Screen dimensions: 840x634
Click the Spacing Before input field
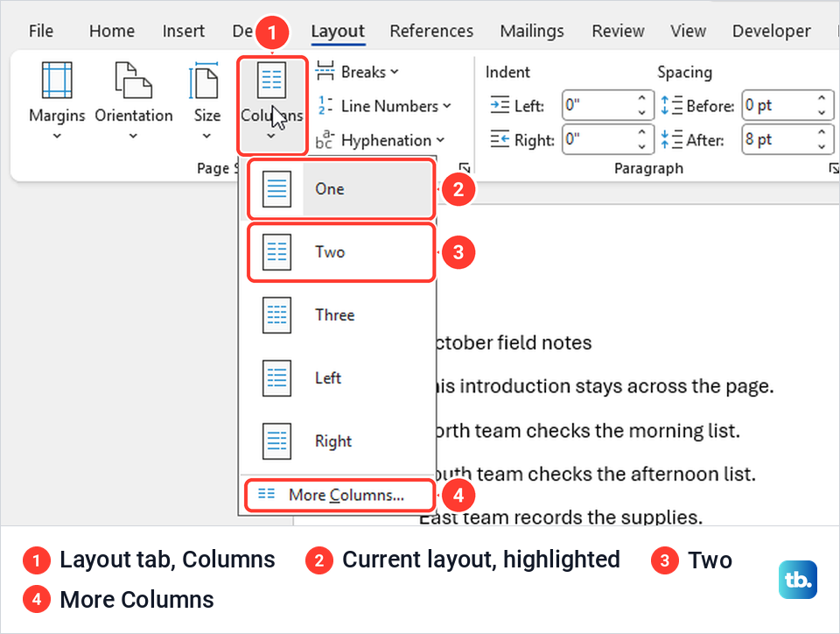(x=778, y=105)
